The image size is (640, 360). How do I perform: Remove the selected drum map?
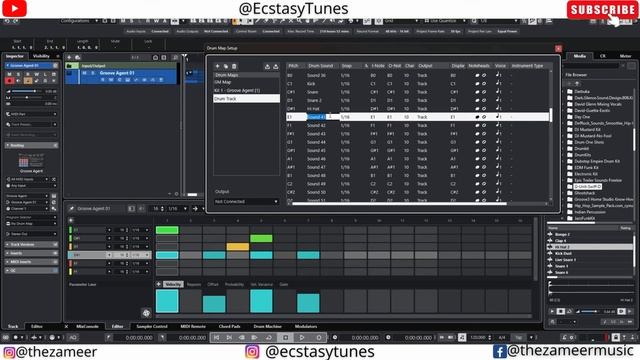(234, 66)
